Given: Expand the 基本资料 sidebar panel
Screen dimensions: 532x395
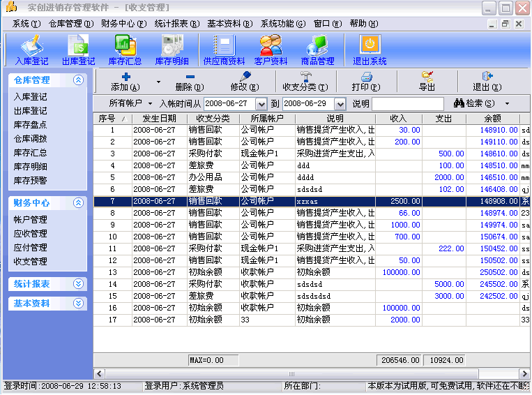Looking at the screenshot, I should pos(78,304).
